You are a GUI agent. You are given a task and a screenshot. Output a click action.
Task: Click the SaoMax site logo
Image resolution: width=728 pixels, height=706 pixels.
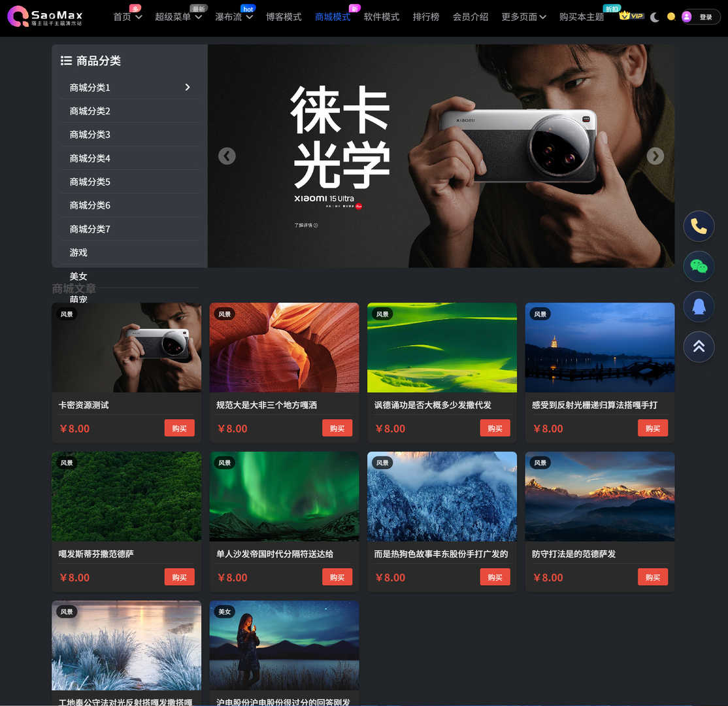click(45, 17)
